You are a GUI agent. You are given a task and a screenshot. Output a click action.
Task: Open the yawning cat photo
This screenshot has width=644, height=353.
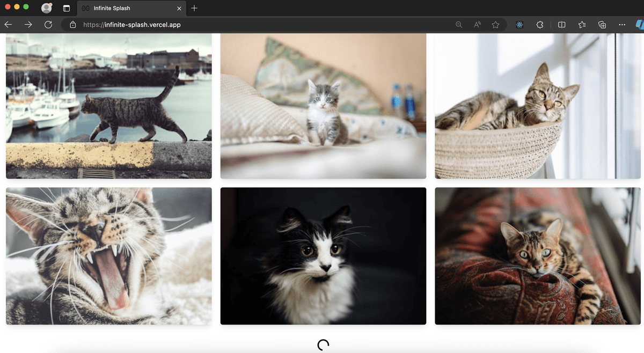click(x=108, y=256)
